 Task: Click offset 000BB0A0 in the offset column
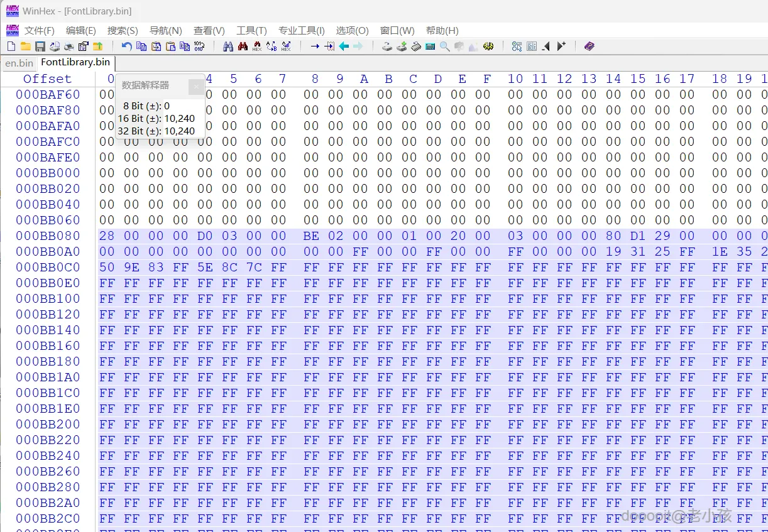pos(48,251)
